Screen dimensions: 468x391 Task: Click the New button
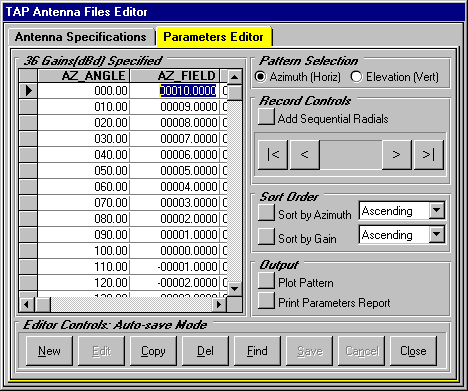(49, 351)
